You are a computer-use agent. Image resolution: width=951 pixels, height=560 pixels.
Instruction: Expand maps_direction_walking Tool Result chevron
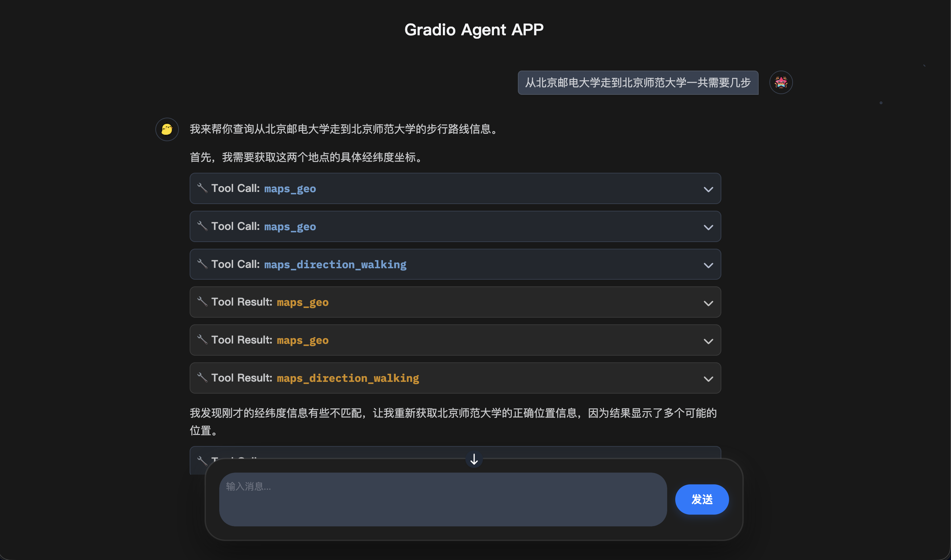[x=708, y=378]
